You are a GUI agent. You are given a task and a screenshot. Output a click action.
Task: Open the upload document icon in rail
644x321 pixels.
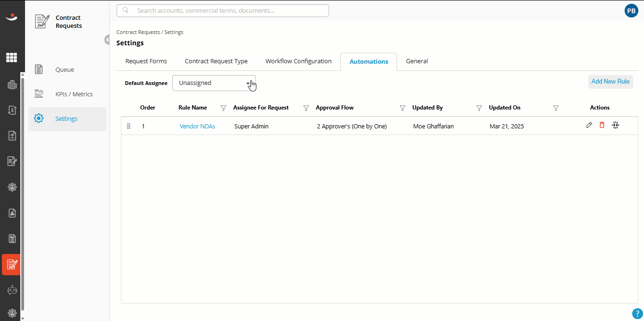(12, 136)
